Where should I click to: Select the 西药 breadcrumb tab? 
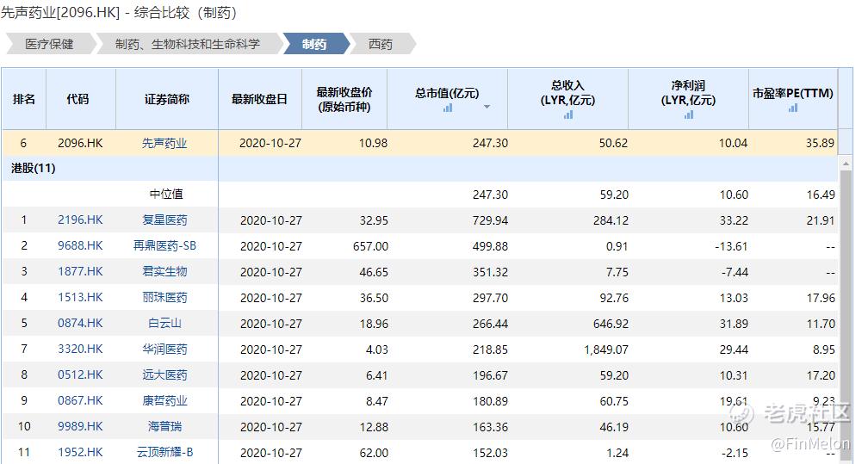click(x=381, y=44)
